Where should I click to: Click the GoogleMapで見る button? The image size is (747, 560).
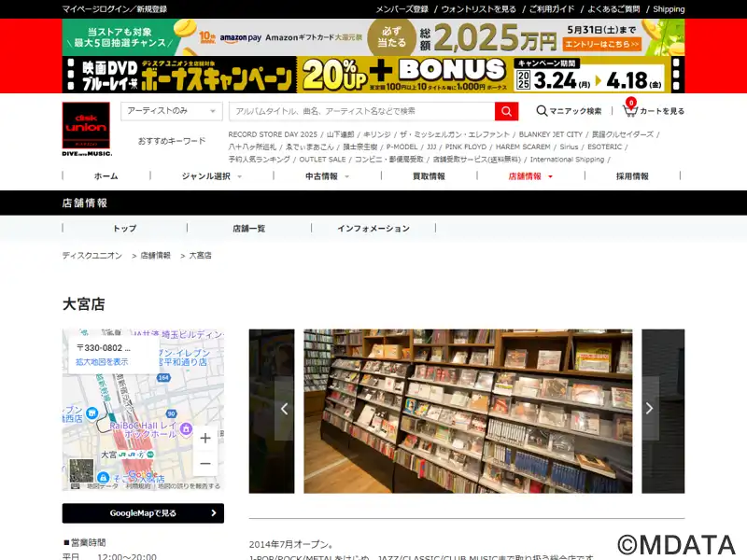point(143,513)
